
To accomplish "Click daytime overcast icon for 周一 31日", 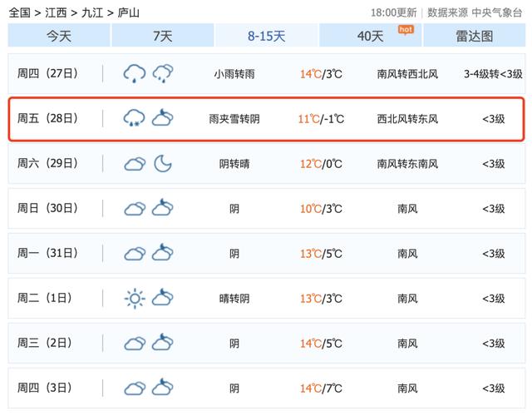I will tap(135, 254).
